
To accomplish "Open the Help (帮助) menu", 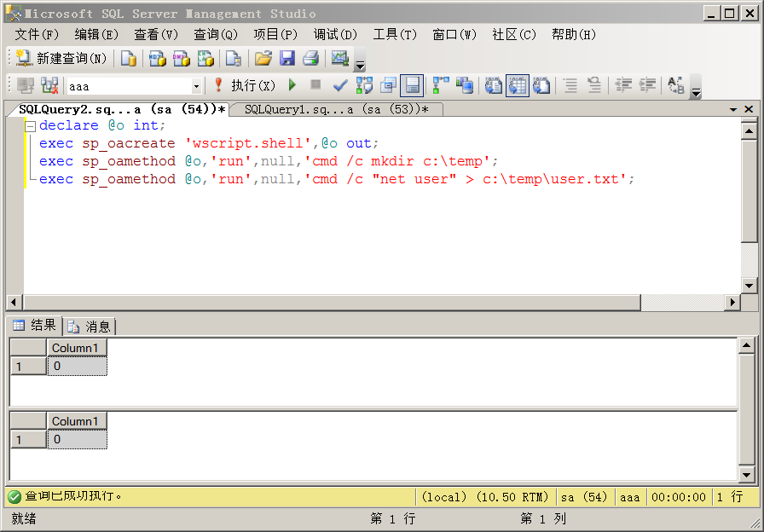I will point(574,35).
